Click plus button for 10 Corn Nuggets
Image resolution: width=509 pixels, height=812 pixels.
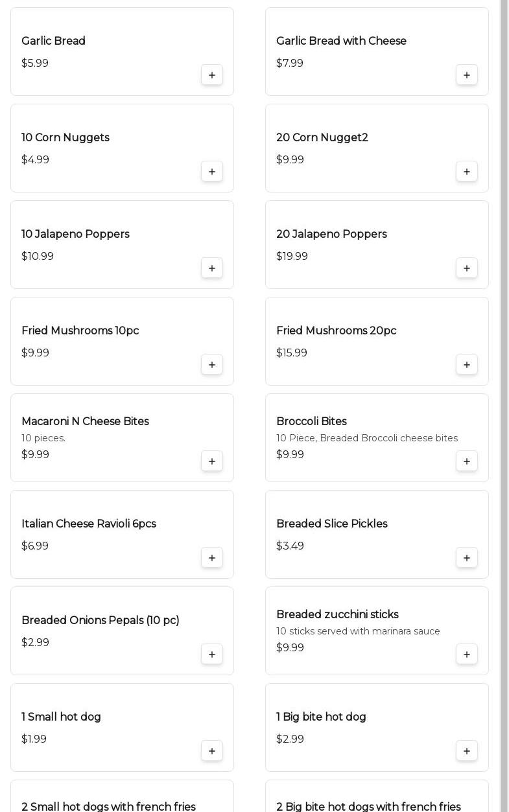pyautogui.click(x=212, y=172)
